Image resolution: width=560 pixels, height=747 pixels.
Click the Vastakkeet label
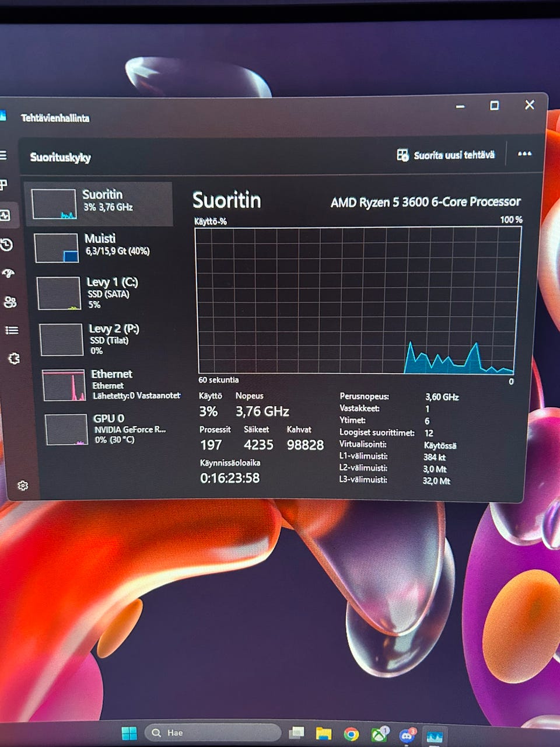360,409
